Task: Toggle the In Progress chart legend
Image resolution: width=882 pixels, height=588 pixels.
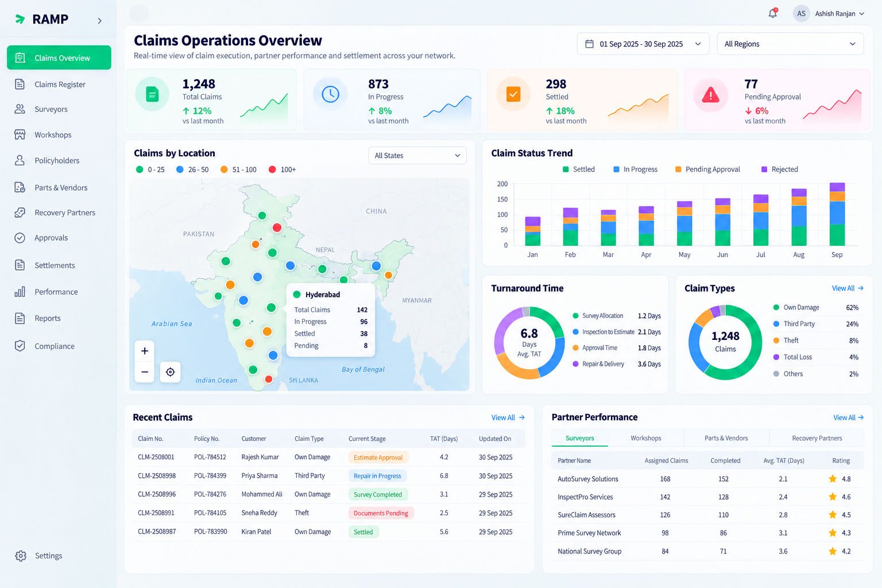Action: pyautogui.click(x=635, y=169)
